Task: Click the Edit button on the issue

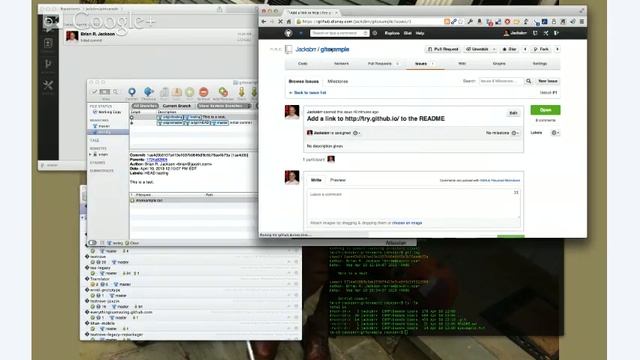Action: click(x=513, y=113)
